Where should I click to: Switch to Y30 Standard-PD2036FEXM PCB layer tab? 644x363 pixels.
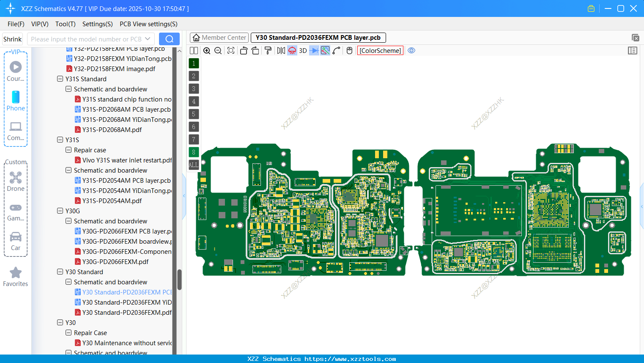[x=318, y=37]
